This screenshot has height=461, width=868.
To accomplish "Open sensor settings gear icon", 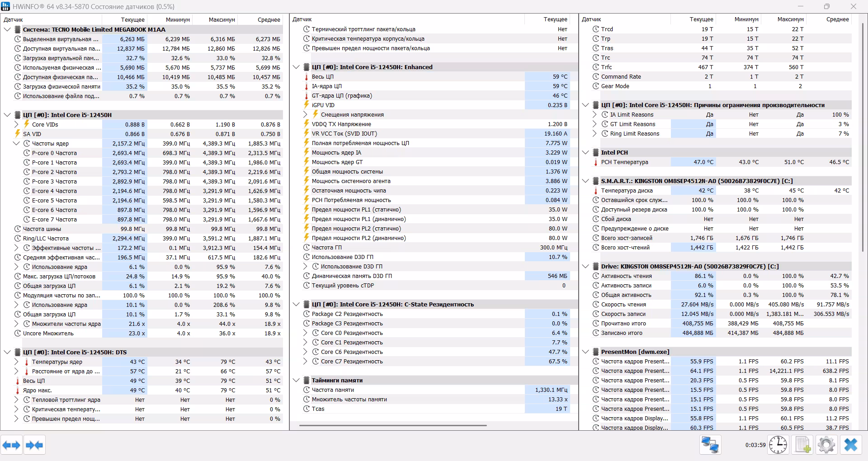I will pos(826,445).
